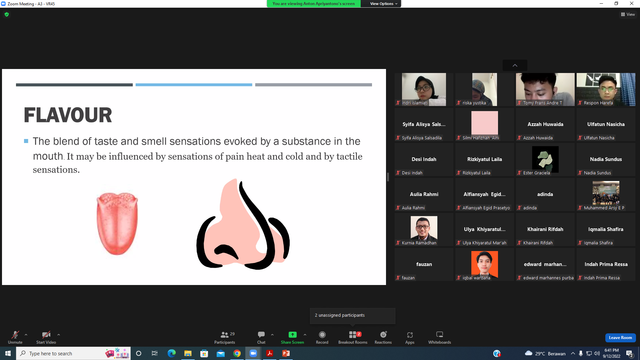Click the Iqmalia Shafira participant tile
Image resolution: width=640 pixels, height=360 pixels.
point(606,229)
